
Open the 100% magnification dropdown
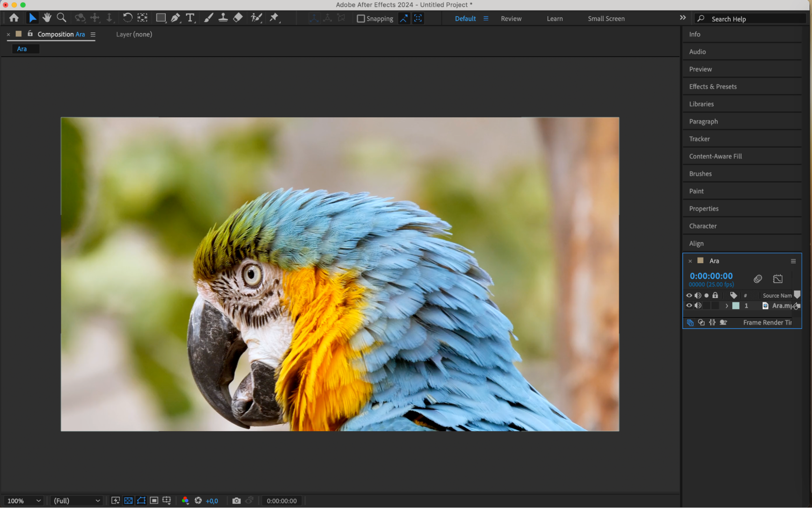[24, 501]
